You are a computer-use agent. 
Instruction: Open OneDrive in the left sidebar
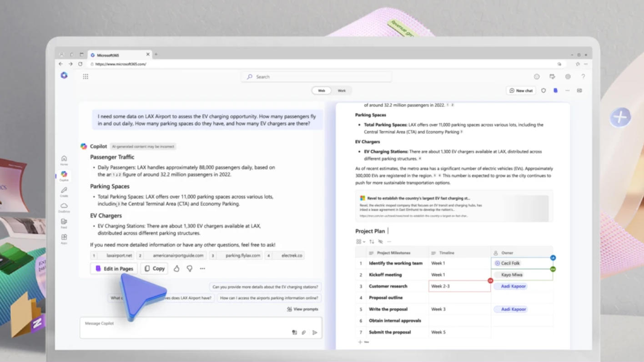click(64, 208)
